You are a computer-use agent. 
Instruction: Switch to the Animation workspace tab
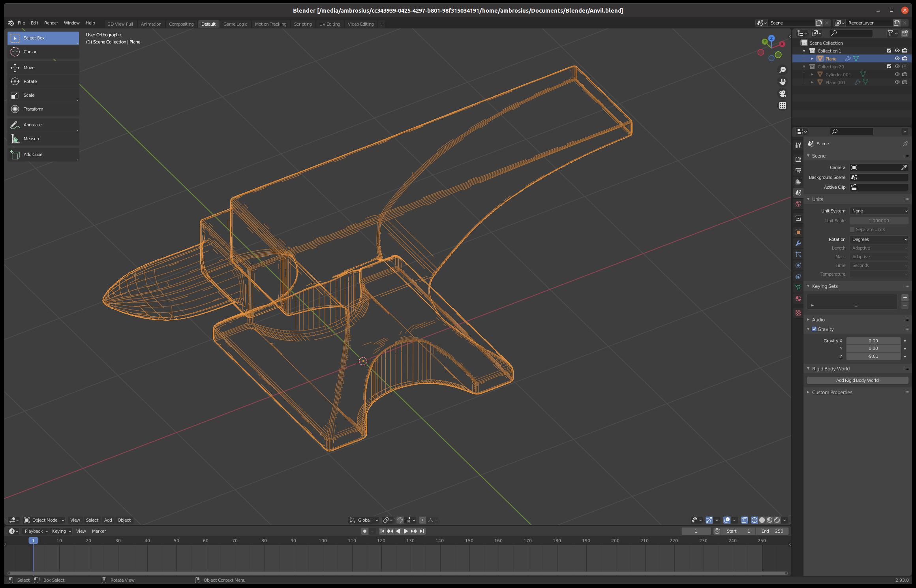(x=151, y=24)
